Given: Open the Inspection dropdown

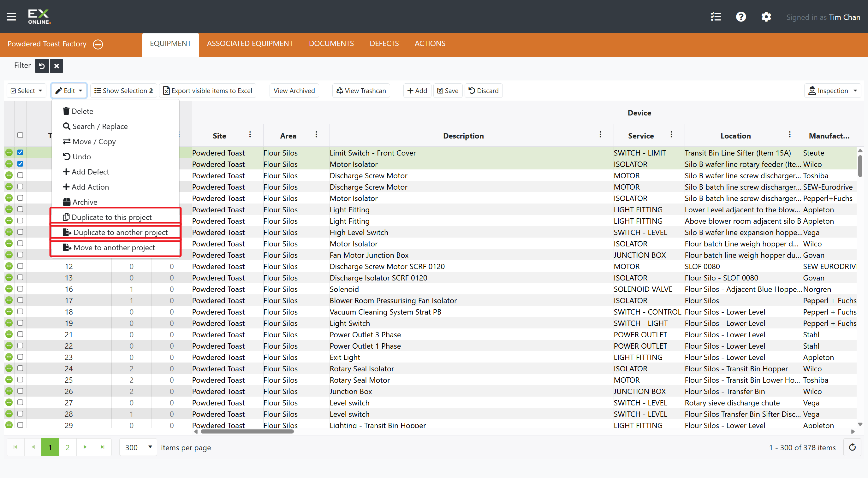Looking at the screenshot, I should (832, 91).
